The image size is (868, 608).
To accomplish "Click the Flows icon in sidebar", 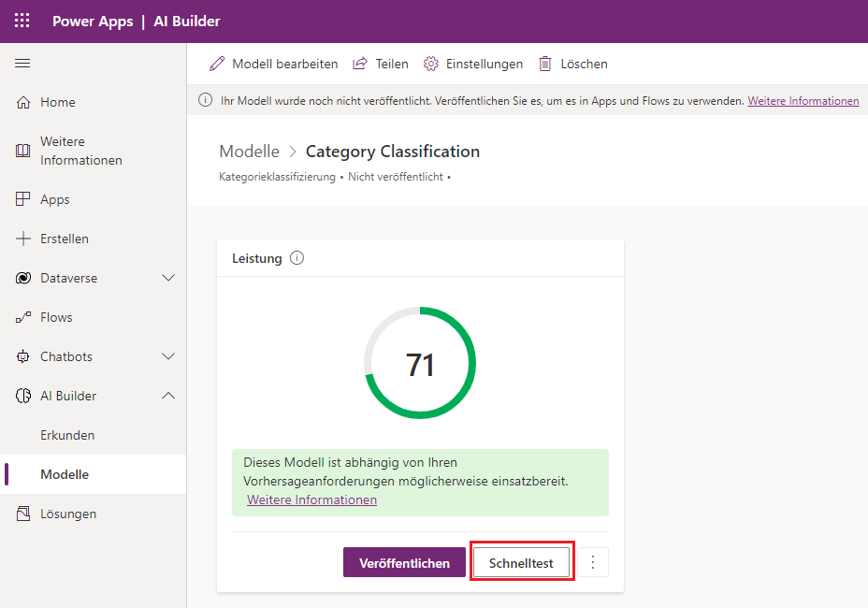I will coord(23,318).
